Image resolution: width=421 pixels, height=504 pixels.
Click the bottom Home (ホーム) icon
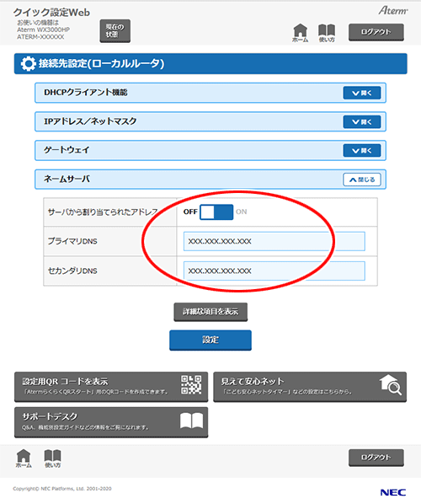tap(24, 458)
